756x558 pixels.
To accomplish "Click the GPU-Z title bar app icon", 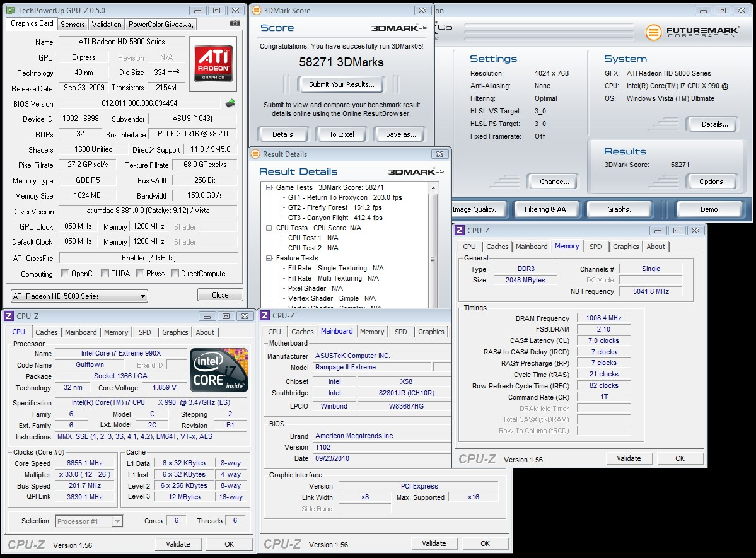I will point(10,10).
